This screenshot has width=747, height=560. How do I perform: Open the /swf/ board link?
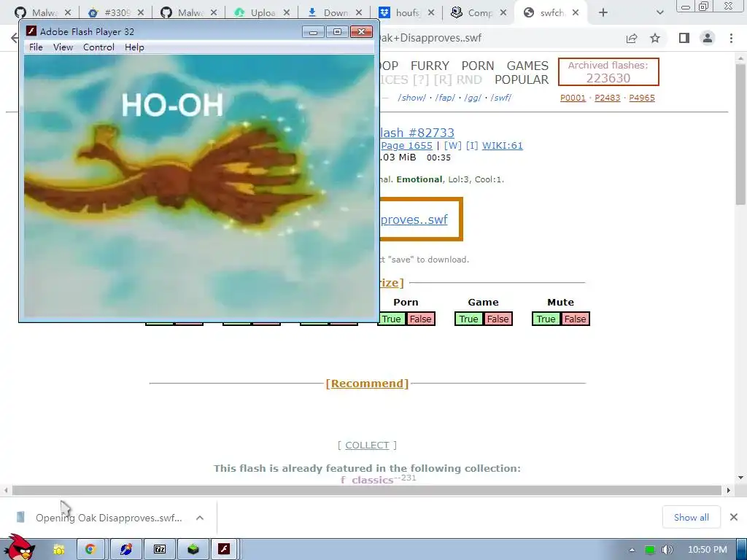[500, 98]
